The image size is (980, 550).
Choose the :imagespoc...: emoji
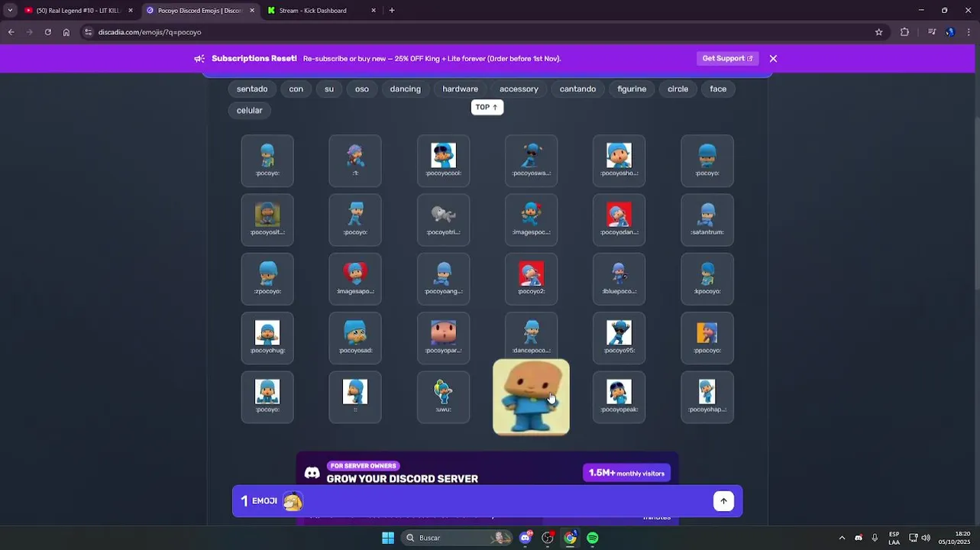click(531, 220)
